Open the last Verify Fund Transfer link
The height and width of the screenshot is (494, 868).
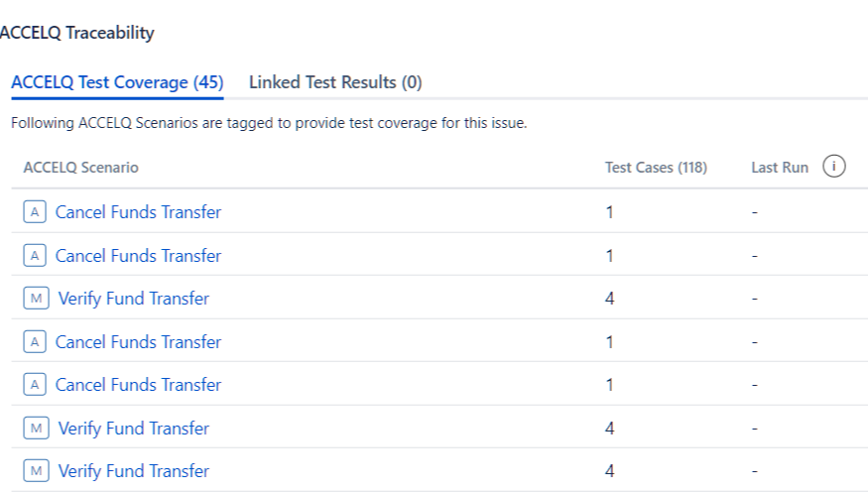(134, 471)
